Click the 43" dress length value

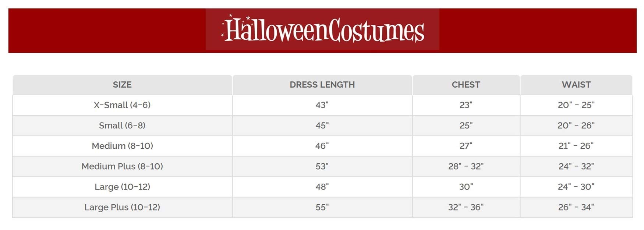[322, 105]
